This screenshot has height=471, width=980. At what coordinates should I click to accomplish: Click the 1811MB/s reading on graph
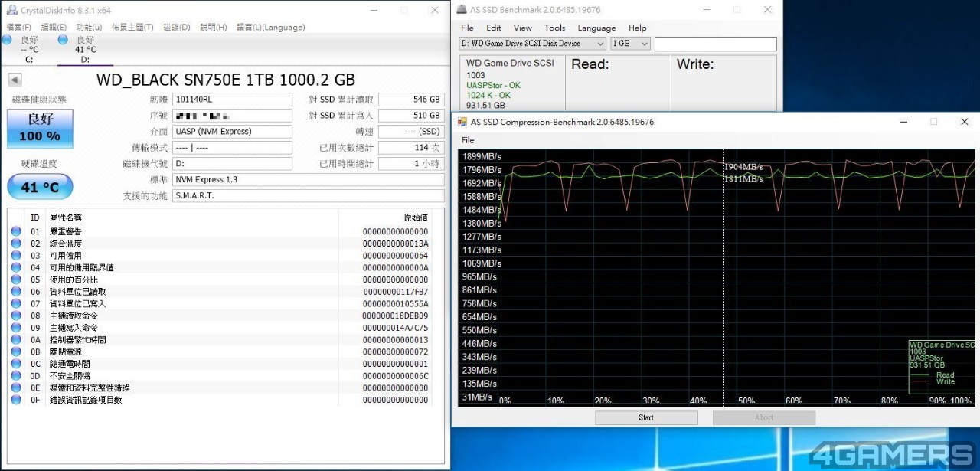click(x=743, y=178)
